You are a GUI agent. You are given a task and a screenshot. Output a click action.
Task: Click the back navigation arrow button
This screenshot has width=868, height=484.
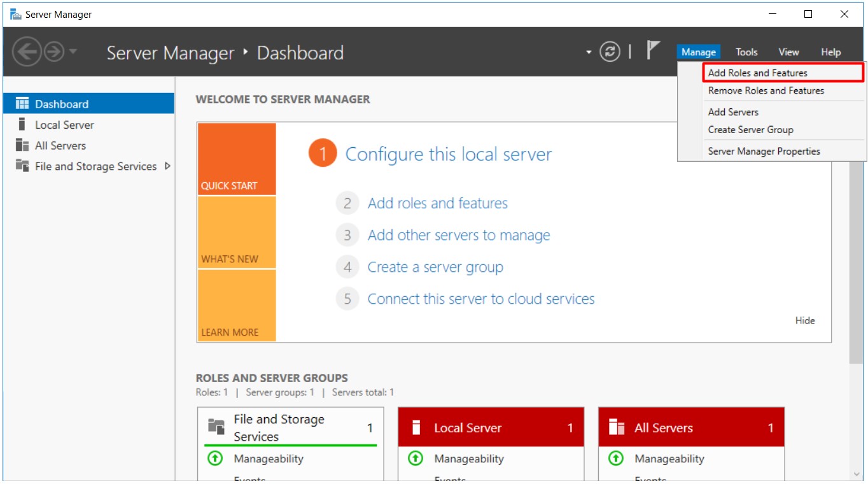pos(27,52)
